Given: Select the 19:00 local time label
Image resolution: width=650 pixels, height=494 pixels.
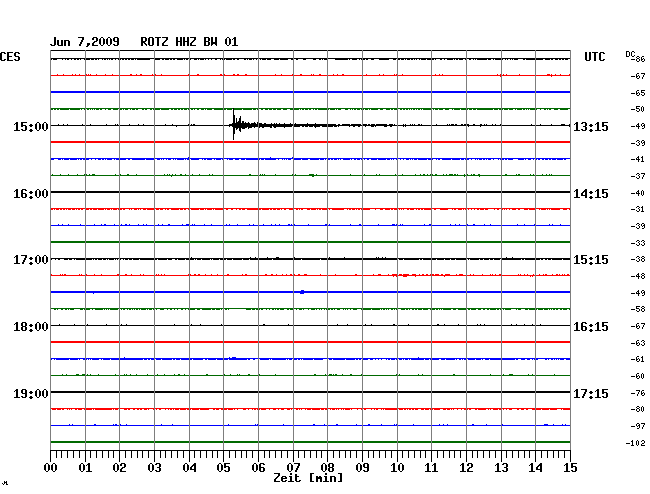Looking at the screenshot, I should click(31, 393).
